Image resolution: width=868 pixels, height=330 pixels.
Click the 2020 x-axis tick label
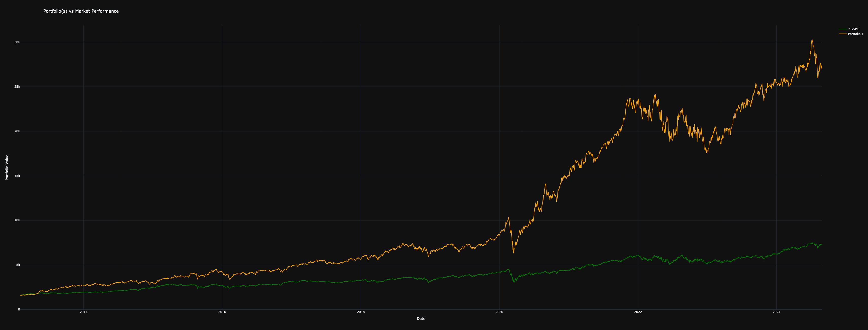pyautogui.click(x=499, y=312)
